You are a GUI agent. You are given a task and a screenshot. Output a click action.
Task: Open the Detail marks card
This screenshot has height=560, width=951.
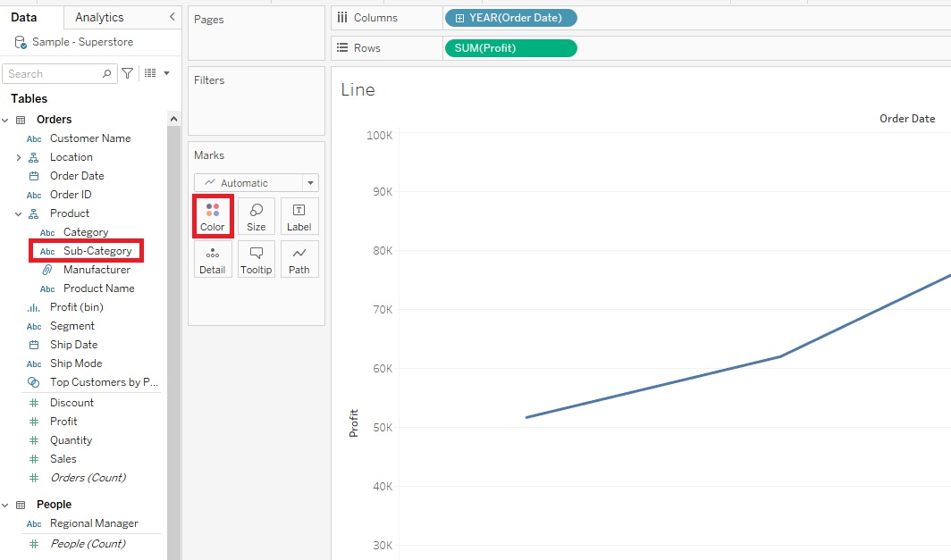tap(213, 259)
